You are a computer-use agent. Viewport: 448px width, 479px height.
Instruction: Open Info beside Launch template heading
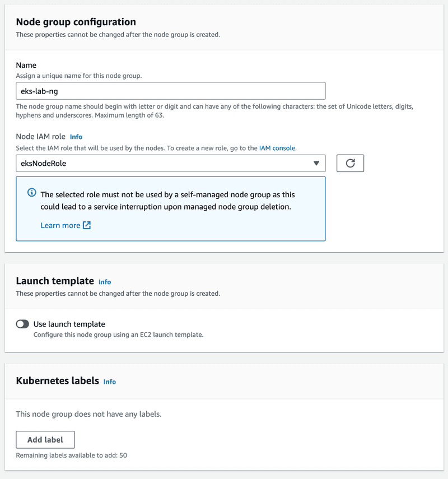point(105,282)
